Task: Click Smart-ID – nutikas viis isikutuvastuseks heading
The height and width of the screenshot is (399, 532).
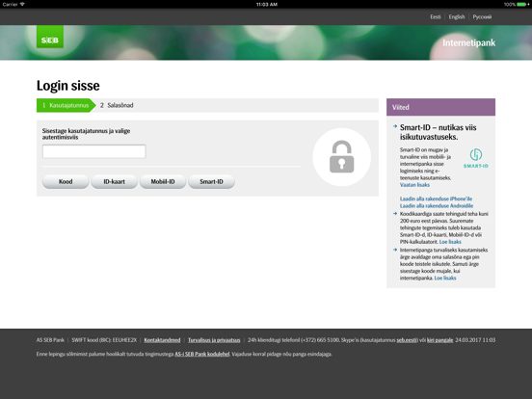Action: [438, 132]
